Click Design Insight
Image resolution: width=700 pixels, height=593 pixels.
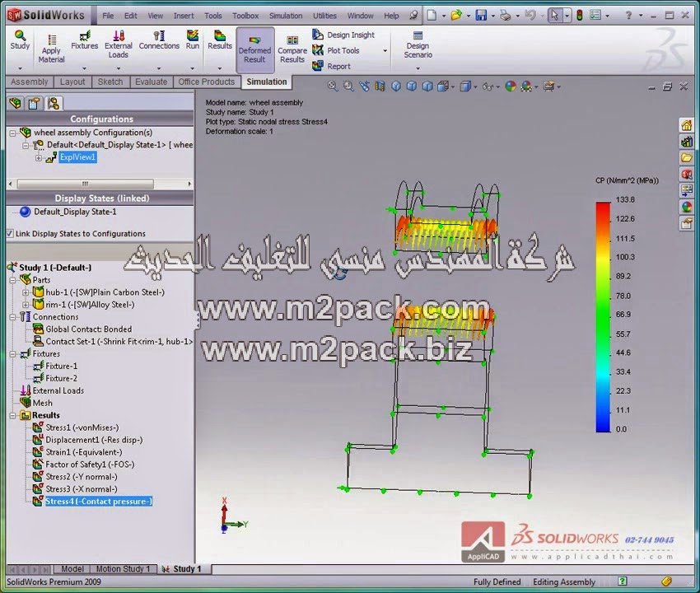[343, 35]
